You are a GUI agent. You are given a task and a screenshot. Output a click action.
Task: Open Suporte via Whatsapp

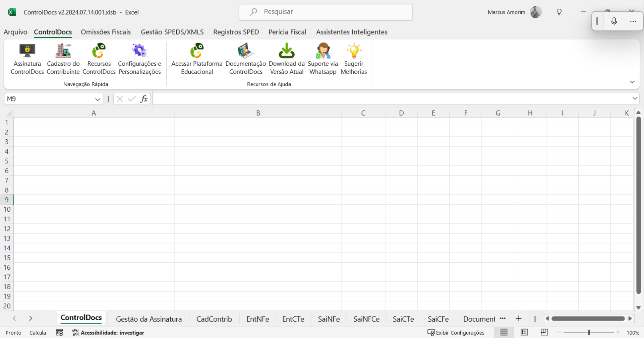323,59
